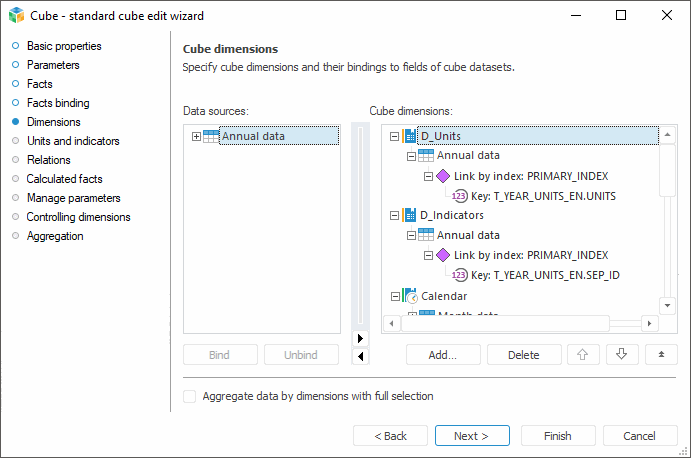Screen dimensions: 691x458
Task: Collapse the D_Indicators dimension node
Action: [x=394, y=215]
